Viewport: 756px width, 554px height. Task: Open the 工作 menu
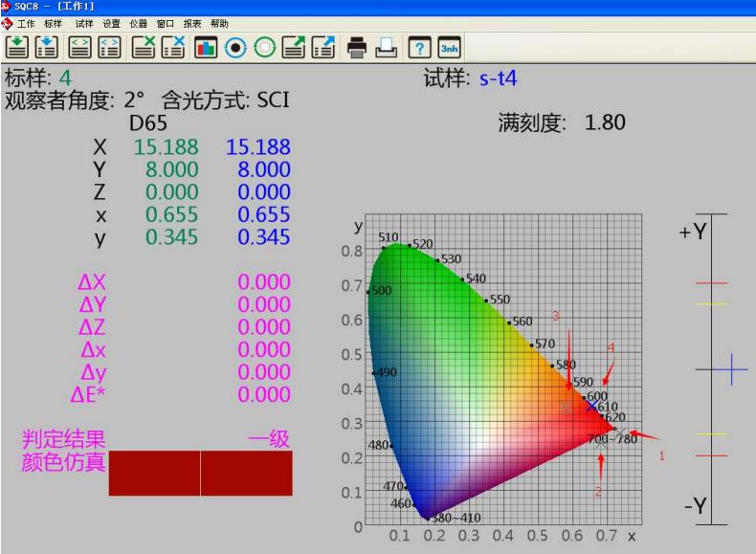(x=26, y=24)
